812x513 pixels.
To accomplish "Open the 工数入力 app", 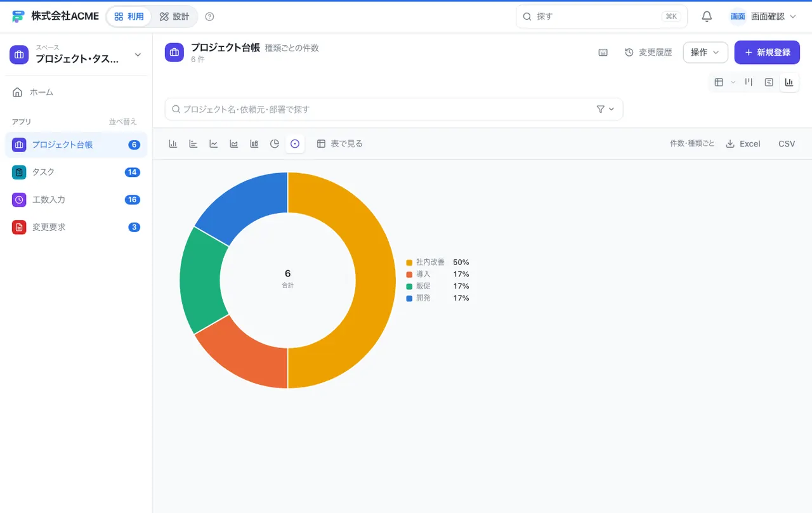I will (76, 200).
